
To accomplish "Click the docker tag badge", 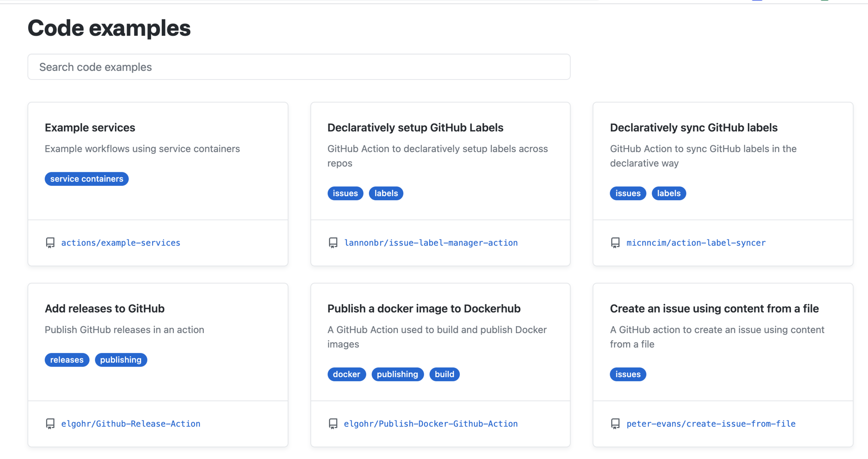I will point(346,374).
